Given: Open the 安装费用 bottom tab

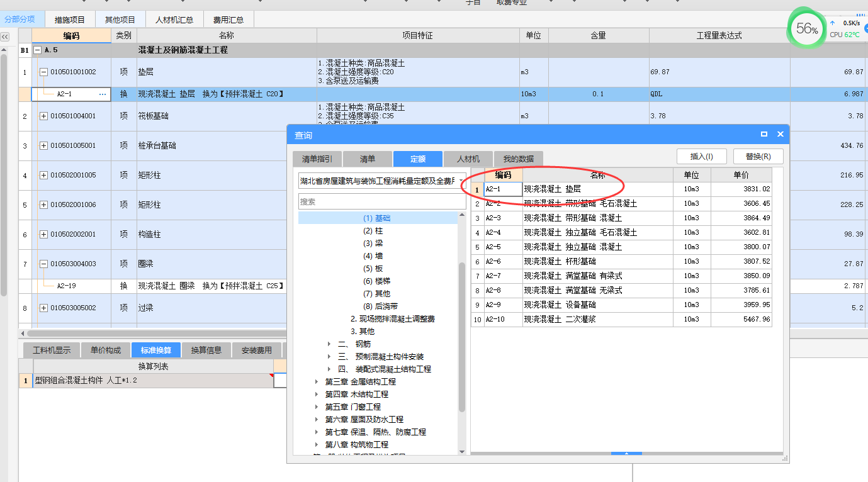Looking at the screenshot, I should 257,350.
